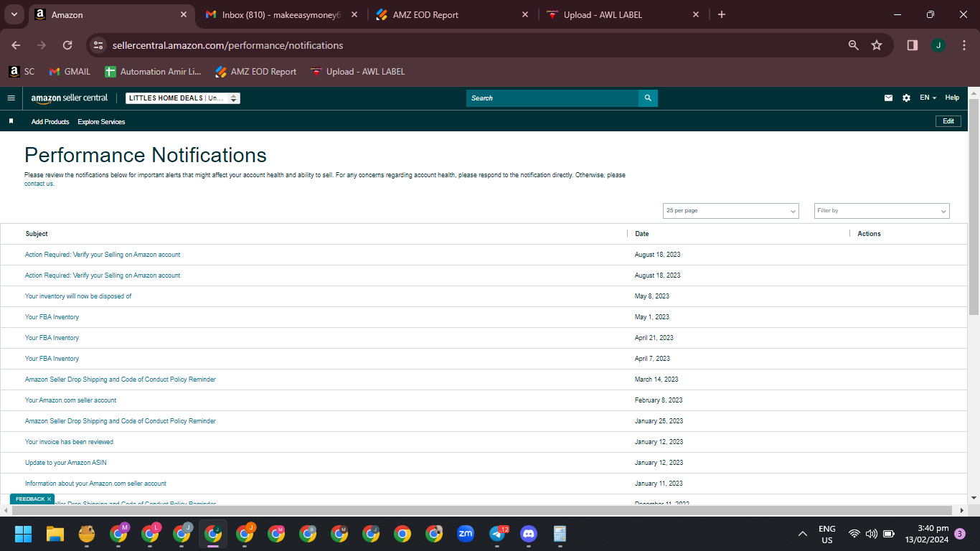Screen dimensions: 980x551
Task: Show hidden system tray icons
Action: click(x=803, y=534)
